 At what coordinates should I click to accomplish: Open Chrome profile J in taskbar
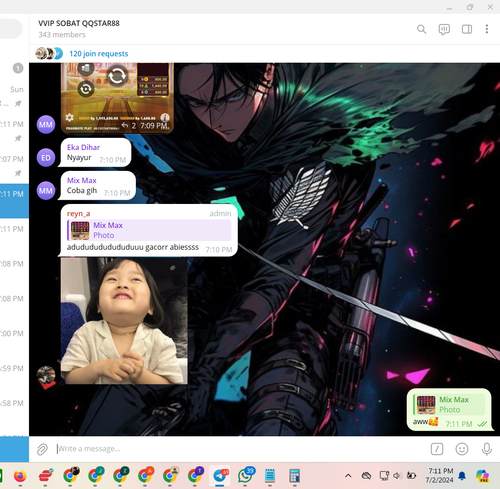95,476
